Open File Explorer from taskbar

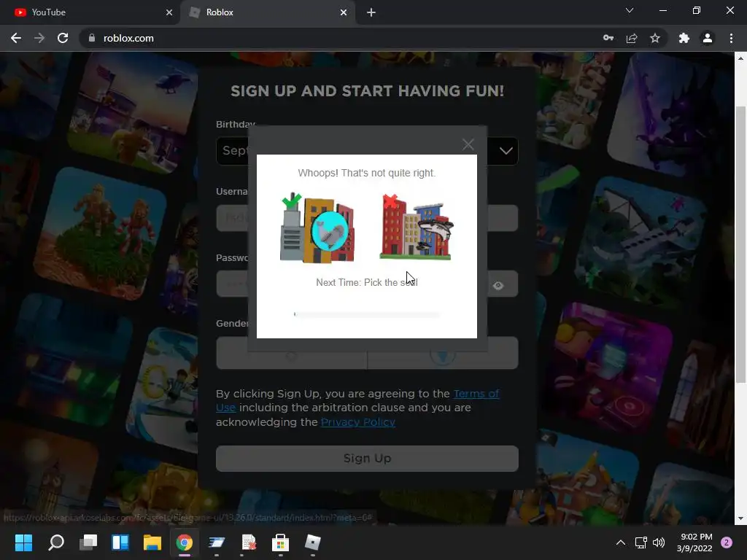(152, 542)
